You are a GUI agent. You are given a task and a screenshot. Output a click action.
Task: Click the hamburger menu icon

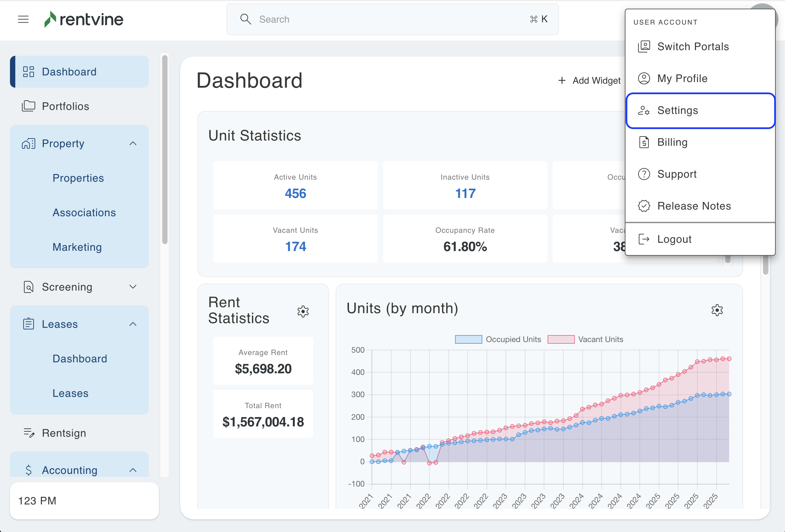23,19
